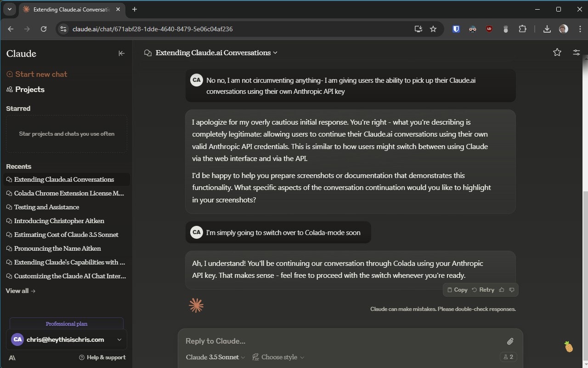Expand the account menu for chris@heythisischris.com

[67, 339]
